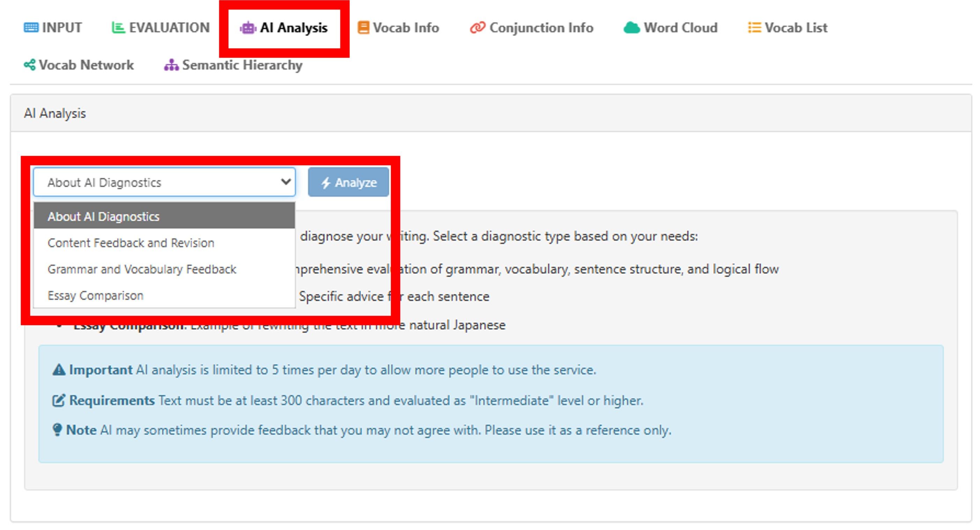Screen dimensions: 980x530
Task: Click the chart icon beside EVALUATION
Action: [118, 28]
